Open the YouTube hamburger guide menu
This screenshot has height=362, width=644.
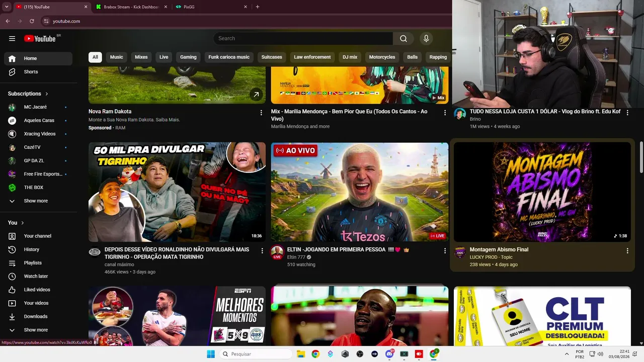pyautogui.click(x=12, y=39)
